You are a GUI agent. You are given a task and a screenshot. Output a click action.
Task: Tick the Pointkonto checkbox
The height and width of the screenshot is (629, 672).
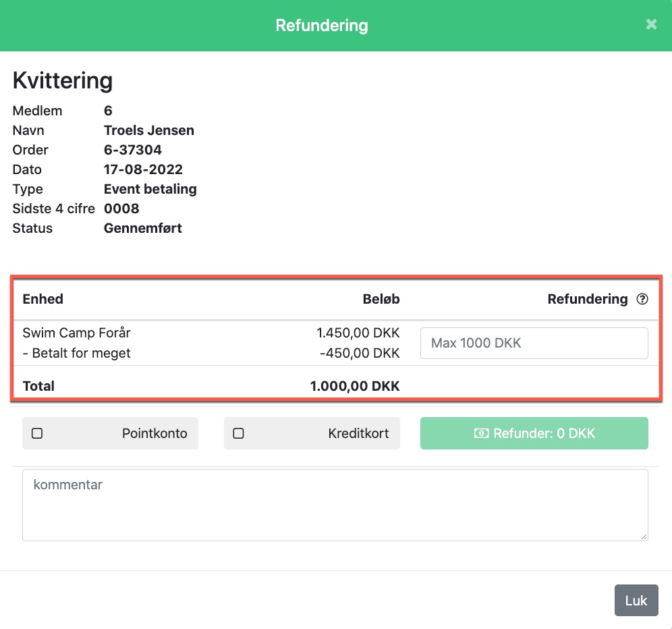click(x=37, y=433)
